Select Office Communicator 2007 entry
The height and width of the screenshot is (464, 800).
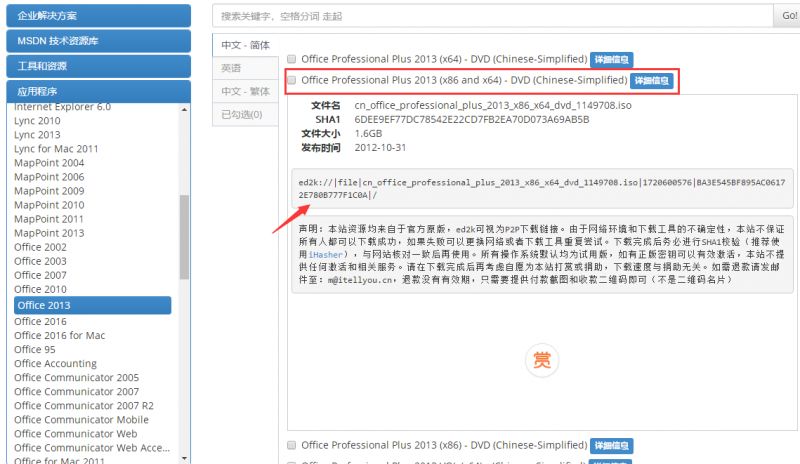point(77,392)
